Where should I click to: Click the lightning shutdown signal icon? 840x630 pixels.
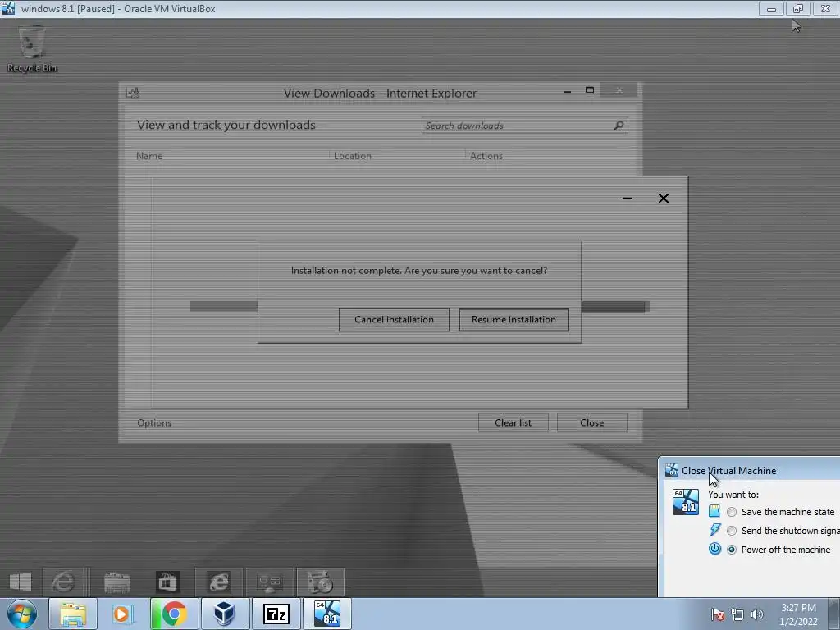(x=714, y=531)
